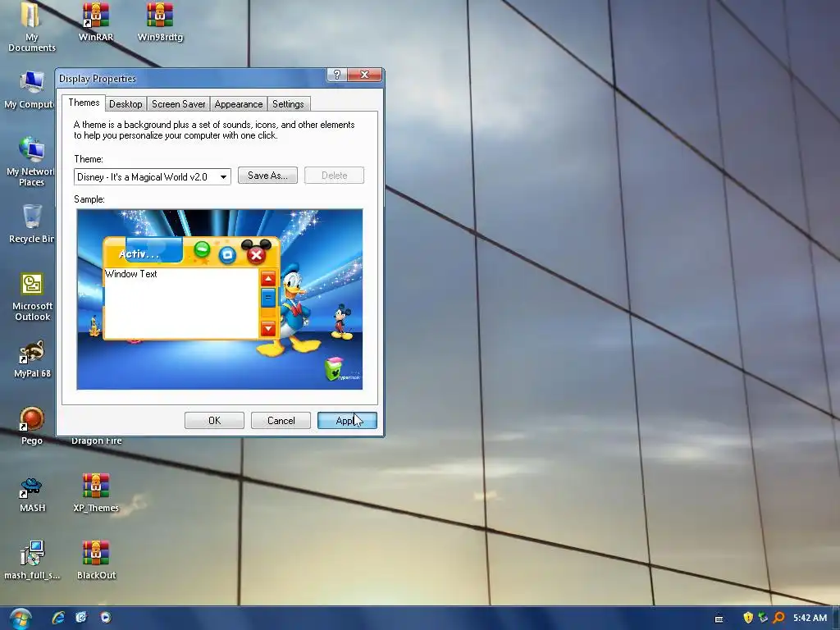Select the Microsoft Outlook desktop icon
Screen dimensions: 840x630
(x=32, y=297)
